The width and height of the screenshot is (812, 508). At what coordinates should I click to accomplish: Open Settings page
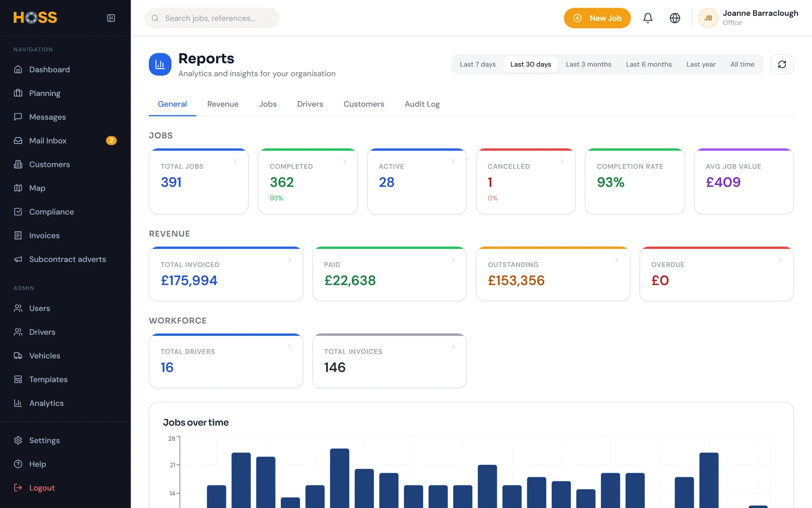[65, 440]
